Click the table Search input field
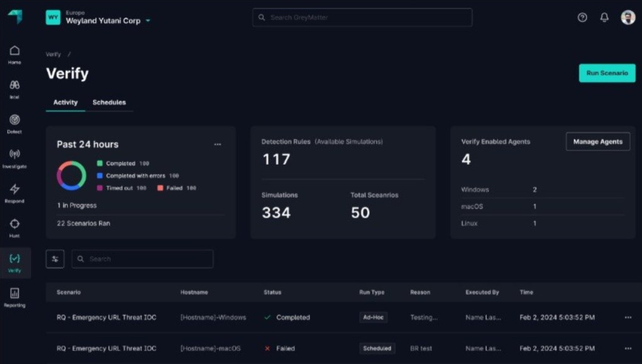Viewport: 642px width, 364px height. click(x=142, y=259)
